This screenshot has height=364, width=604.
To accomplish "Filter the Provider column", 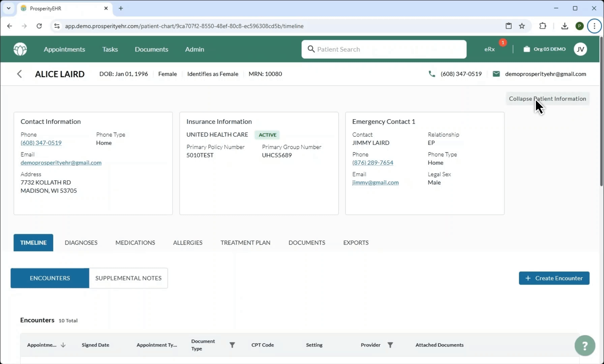I will tap(390, 345).
